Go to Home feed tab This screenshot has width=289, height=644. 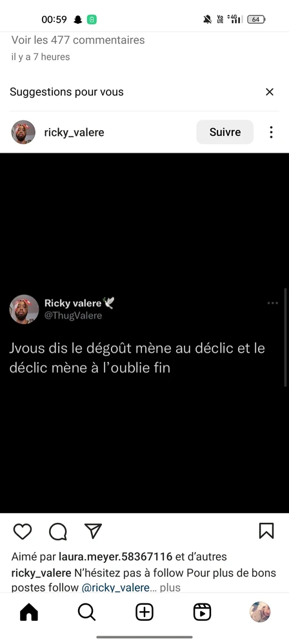(29, 612)
